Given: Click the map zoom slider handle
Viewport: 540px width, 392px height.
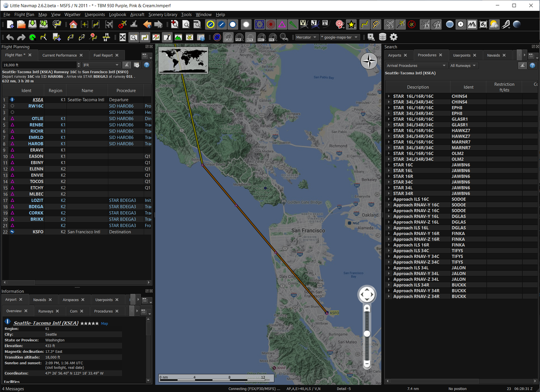Looking at the screenshot, I should coord(367,334).
